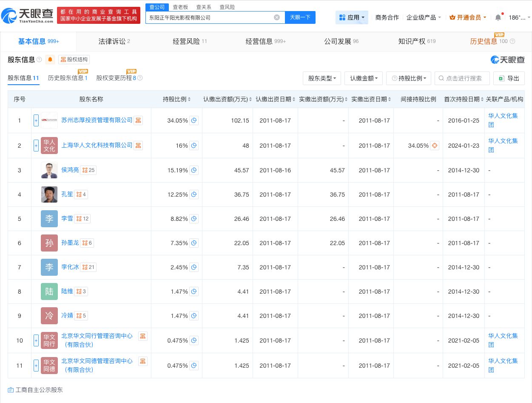This screenshot has height=403, width=532.
Task: Click the 股权结构 icon button
Action: tap(73, 60)
